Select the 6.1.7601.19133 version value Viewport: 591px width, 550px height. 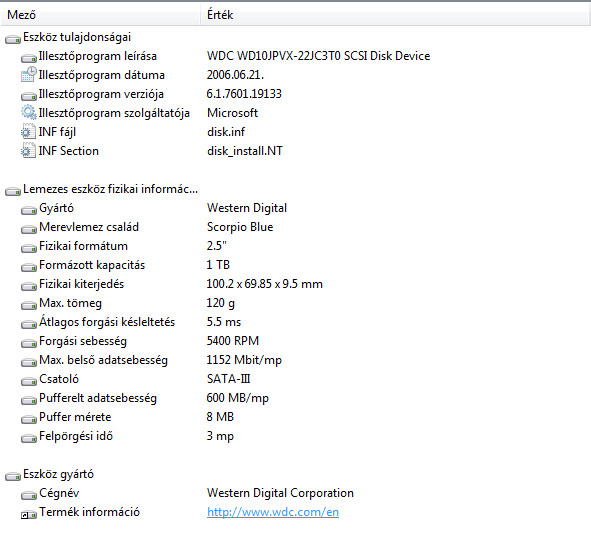pyautogui.click(x=244, y=94)
